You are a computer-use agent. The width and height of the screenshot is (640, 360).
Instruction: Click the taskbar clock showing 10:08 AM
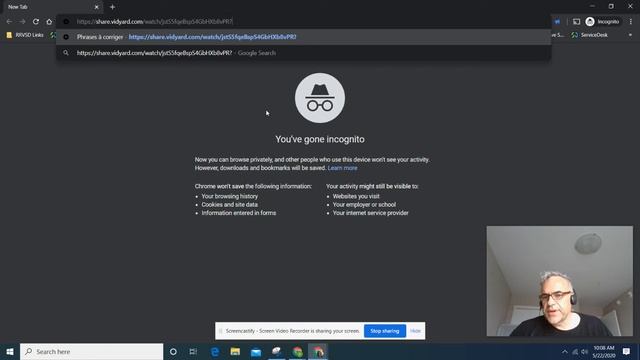coord(604,352)
